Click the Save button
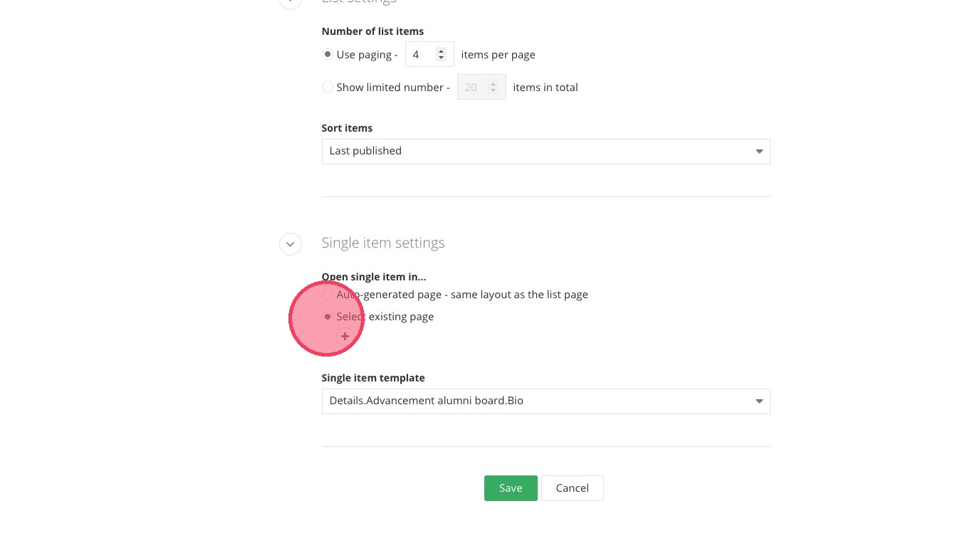Viewport: 980px width, 548px height. tap(511, 488)
